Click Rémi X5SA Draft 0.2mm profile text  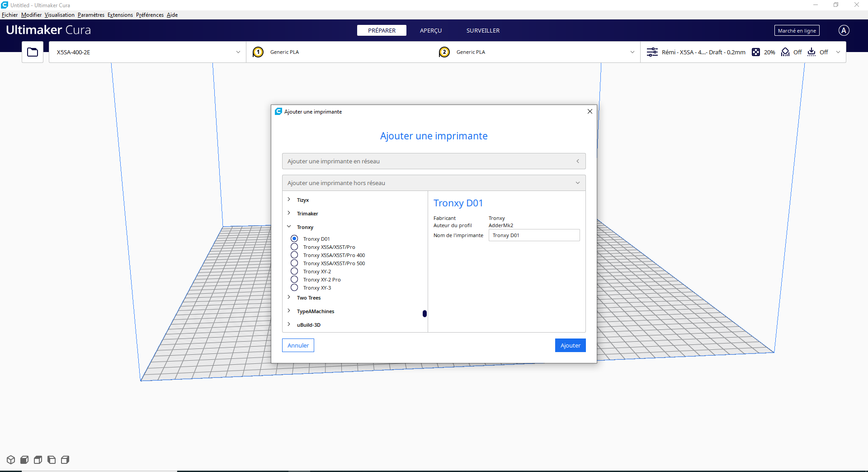703,52
